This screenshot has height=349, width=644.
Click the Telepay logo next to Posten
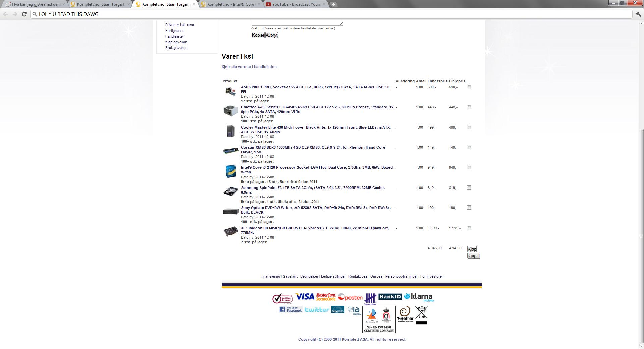click(x=370, y=299)
